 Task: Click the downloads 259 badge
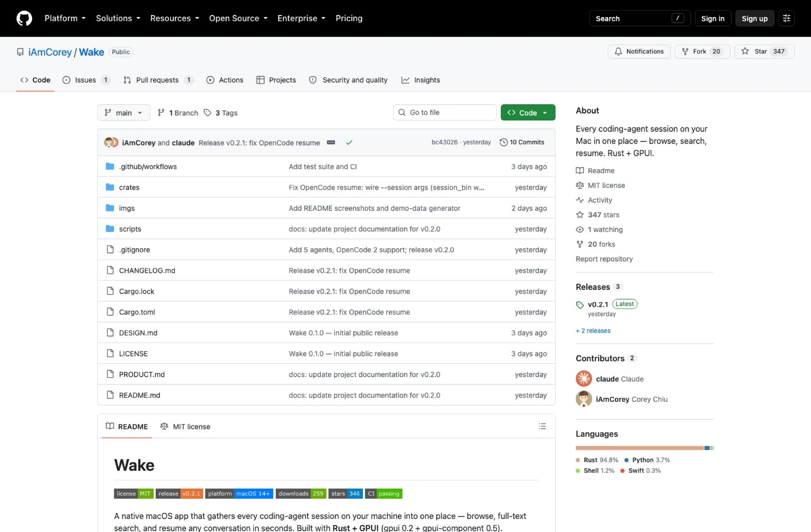point(301,493)
